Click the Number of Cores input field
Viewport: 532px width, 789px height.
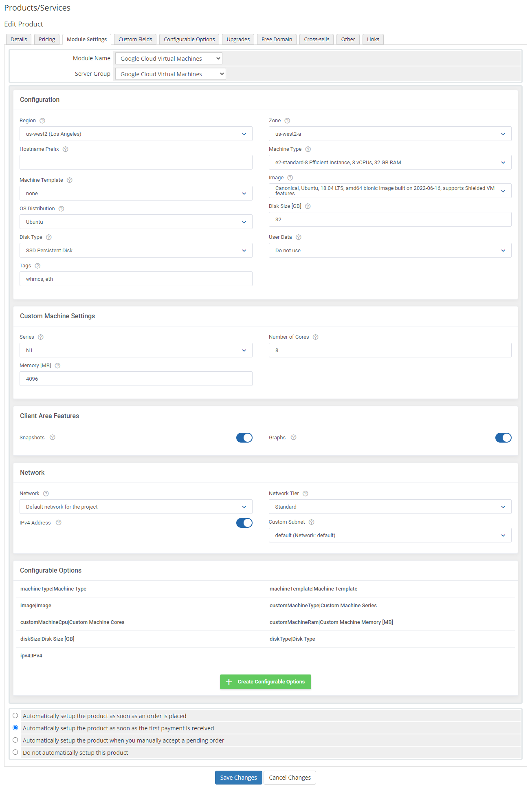[x=390, y=350]
